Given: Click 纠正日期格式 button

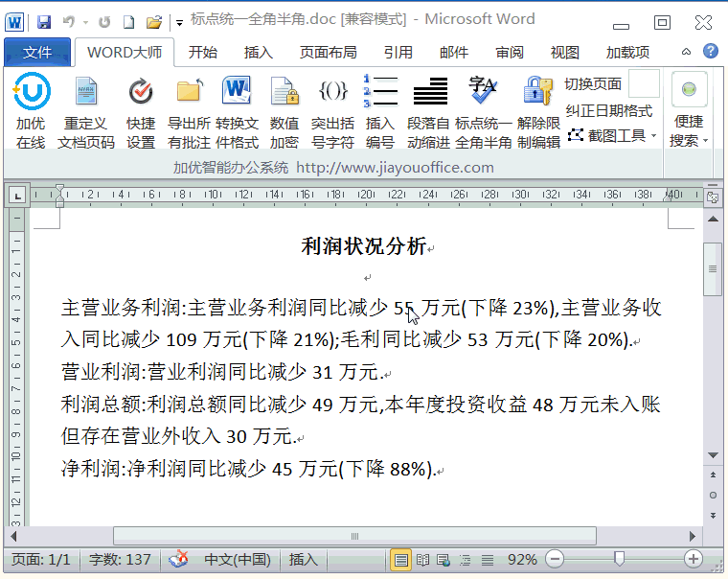Looking at the screenshot, I should 609,110.
